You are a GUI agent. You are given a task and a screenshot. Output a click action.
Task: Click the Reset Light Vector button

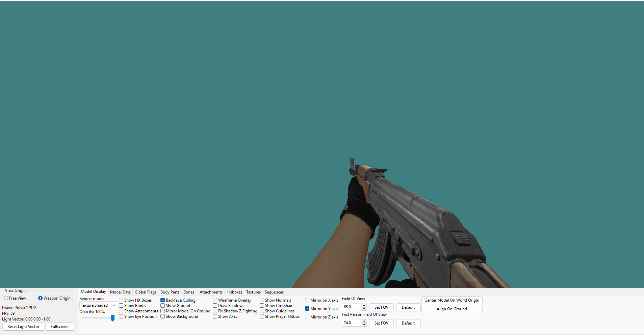coord(23,327)
